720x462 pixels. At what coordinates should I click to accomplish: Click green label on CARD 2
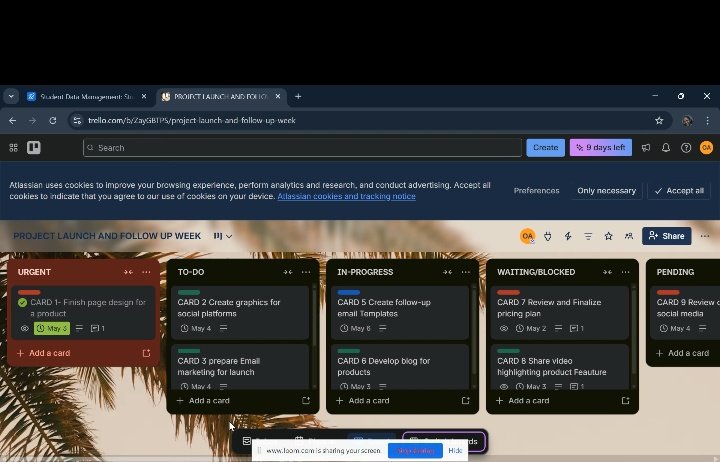189,292
